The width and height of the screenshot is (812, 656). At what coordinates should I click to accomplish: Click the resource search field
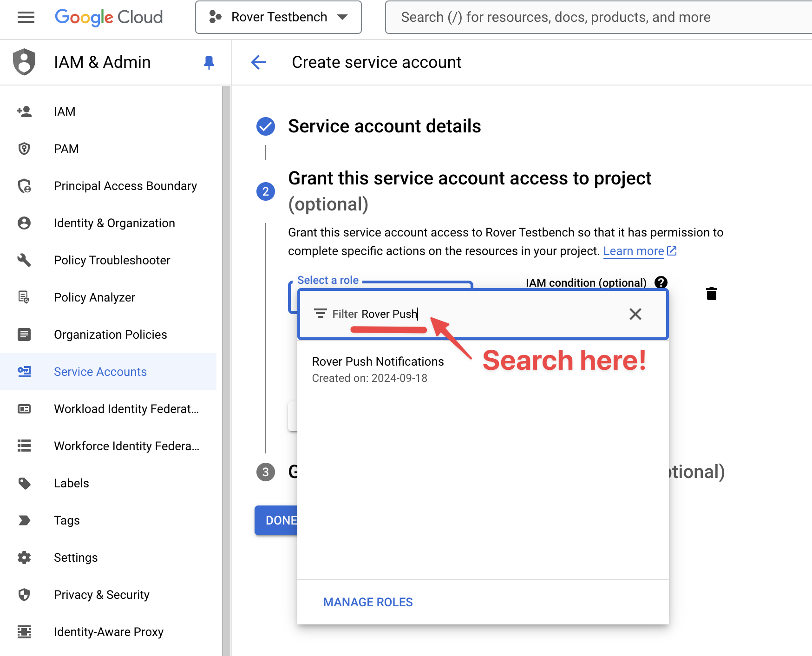pos(599,17)
